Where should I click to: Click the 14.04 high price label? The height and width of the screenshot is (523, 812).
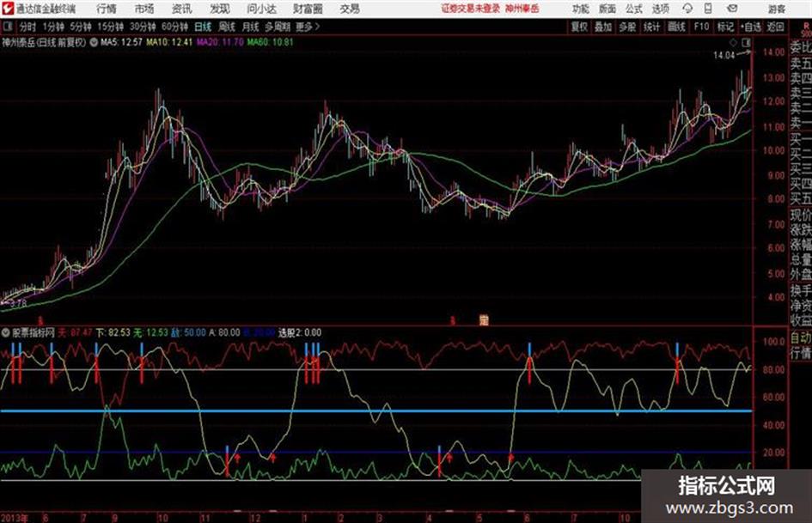click(724, 55)
